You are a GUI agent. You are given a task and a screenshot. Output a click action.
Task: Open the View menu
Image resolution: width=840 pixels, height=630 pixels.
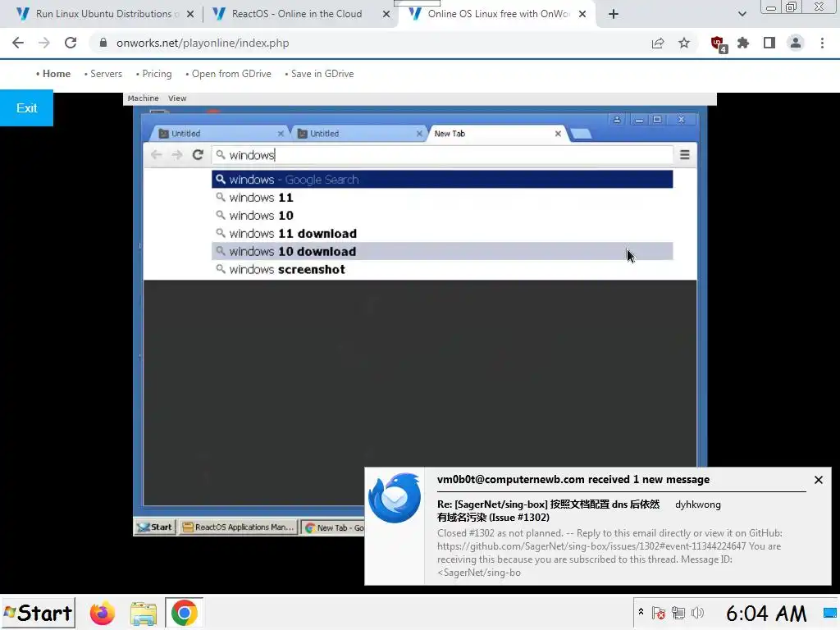(177, 98)
